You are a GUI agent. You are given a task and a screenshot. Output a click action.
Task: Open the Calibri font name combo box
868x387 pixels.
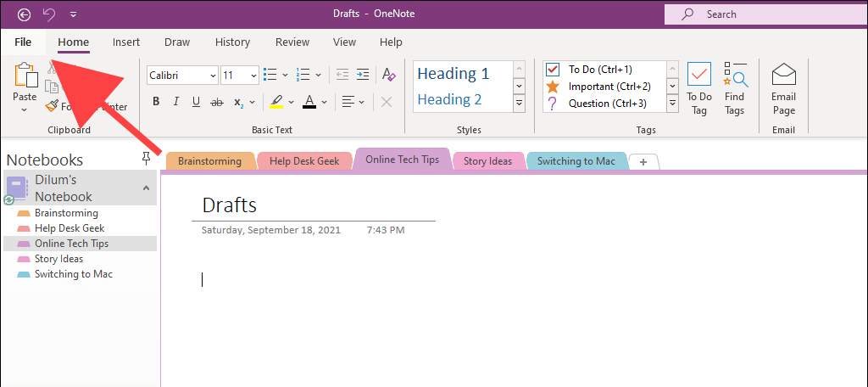click(x=183, y=76)
